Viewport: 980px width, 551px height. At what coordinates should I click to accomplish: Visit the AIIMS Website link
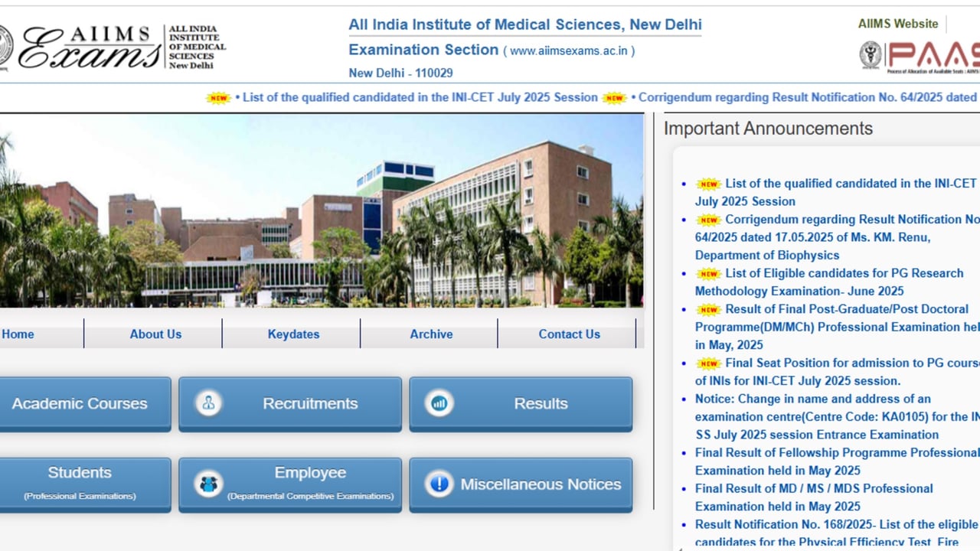897,24
